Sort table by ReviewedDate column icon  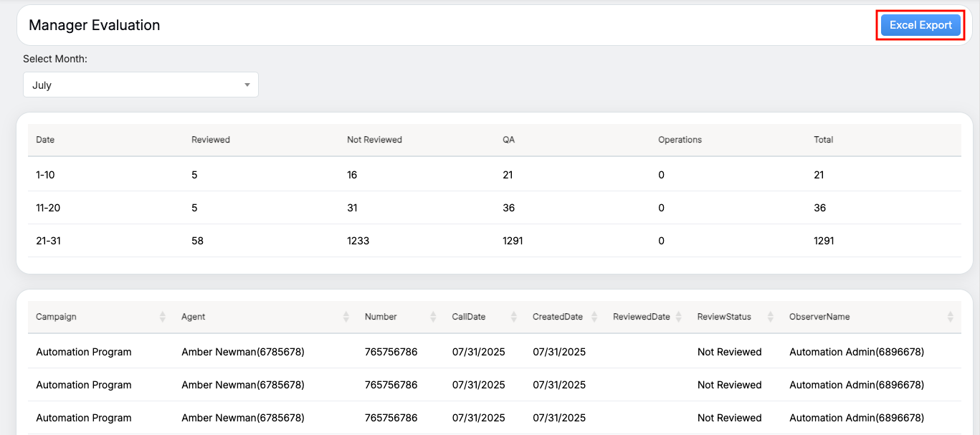tap(679, 317)
